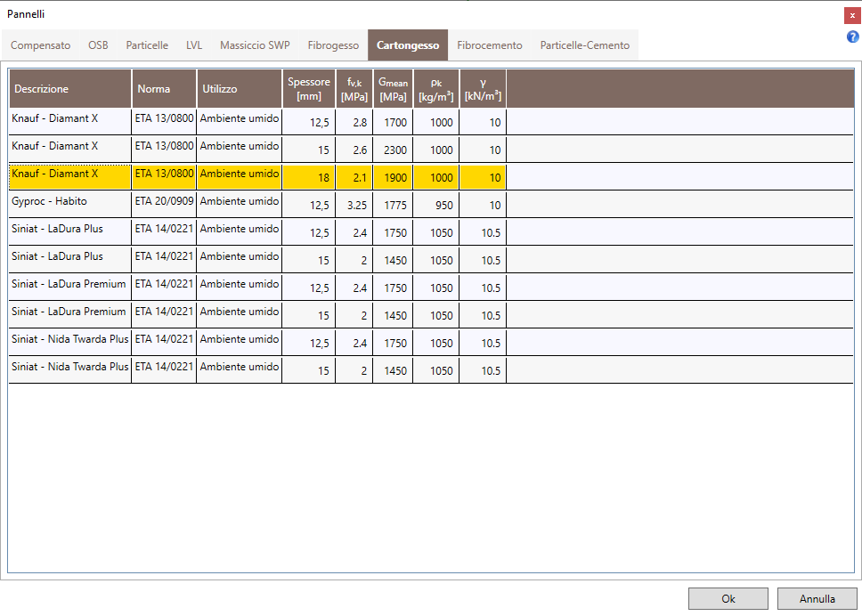Select Siniat - Nida Twarda Plus 12,5 mm row
The height and width of the screenshot is (616, 862).
point(431,342)
